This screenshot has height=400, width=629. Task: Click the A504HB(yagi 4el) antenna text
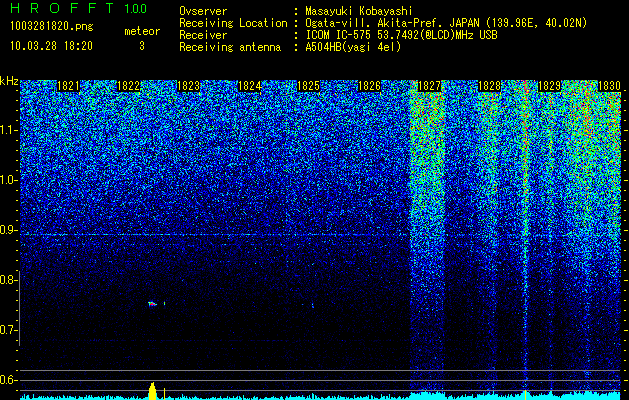click(353, 47)
